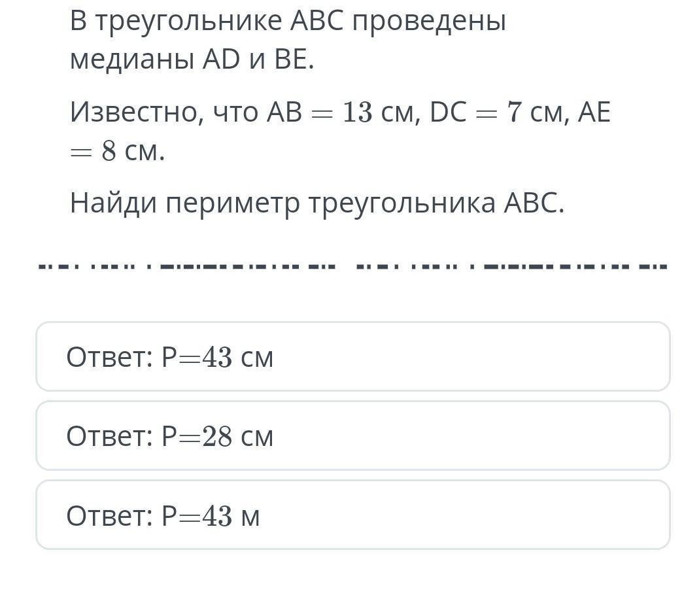
Task: Click the word 'Известно' in the problem
Action: tap(133, 112)
